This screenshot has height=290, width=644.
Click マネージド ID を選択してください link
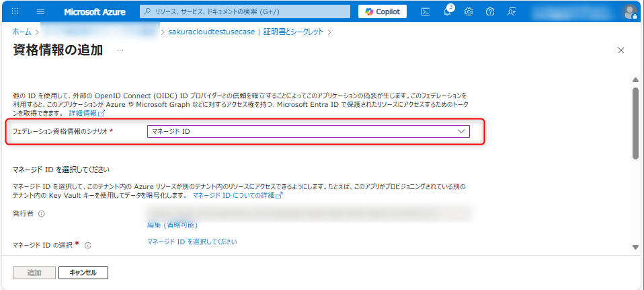192,242
